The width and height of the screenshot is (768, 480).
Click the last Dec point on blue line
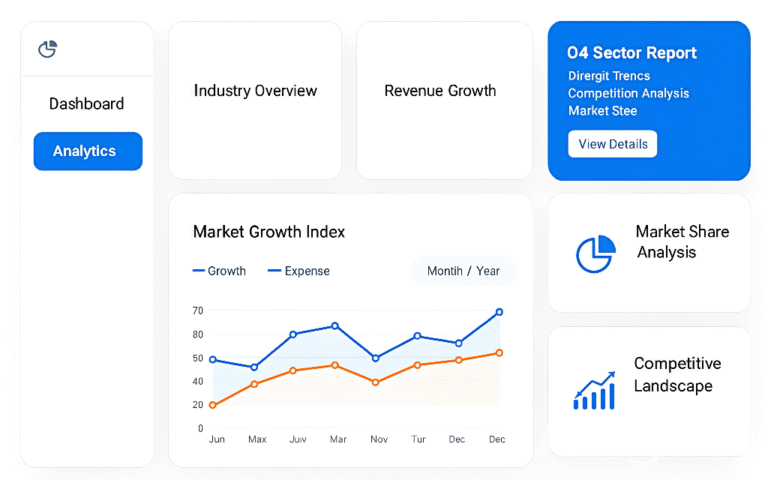click(x=499, y=312)
